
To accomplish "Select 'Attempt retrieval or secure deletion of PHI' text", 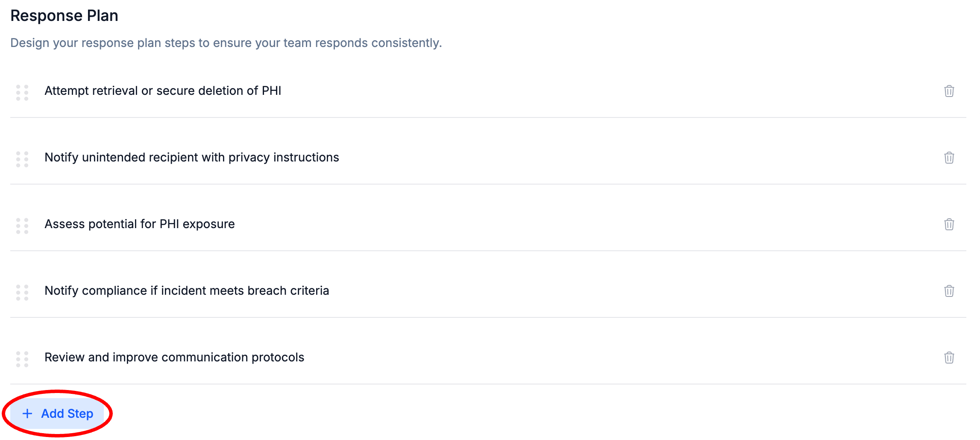I will (163, 91).
